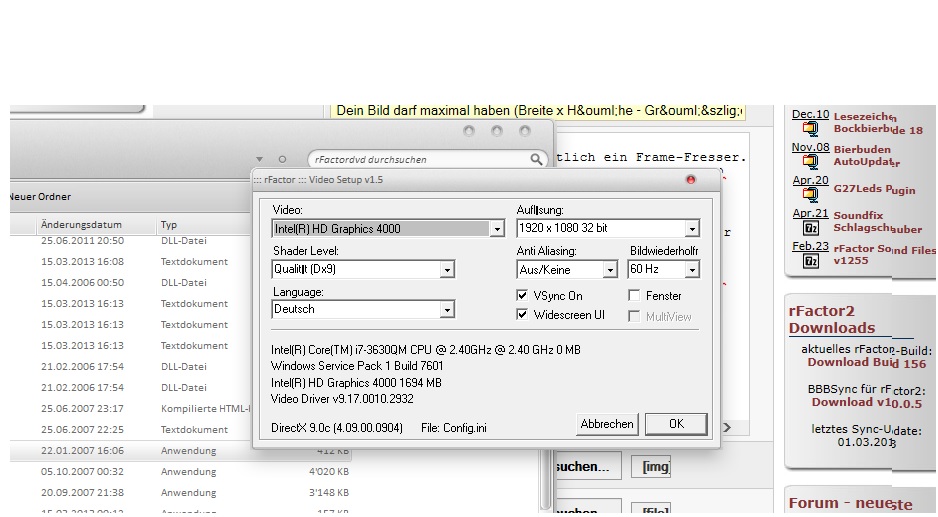938x517 pixels.
Task: Click the Abbrechen button
Action: tap(607, 424)
